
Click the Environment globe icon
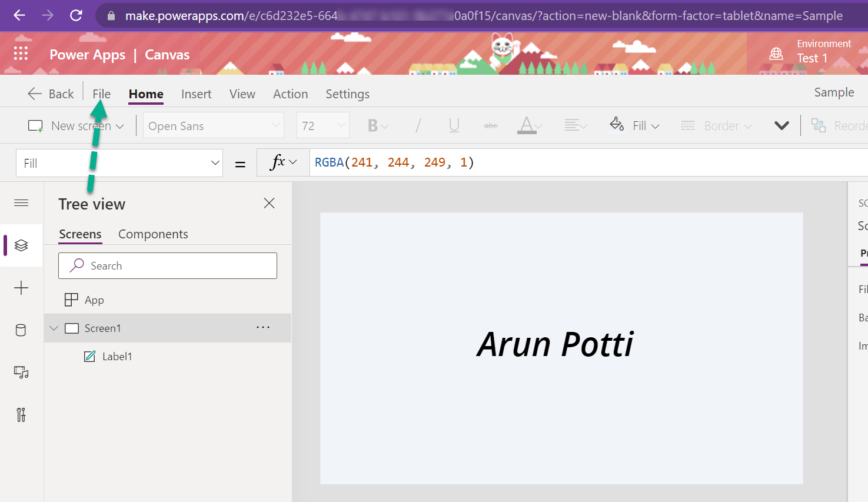tap(776, 54)
